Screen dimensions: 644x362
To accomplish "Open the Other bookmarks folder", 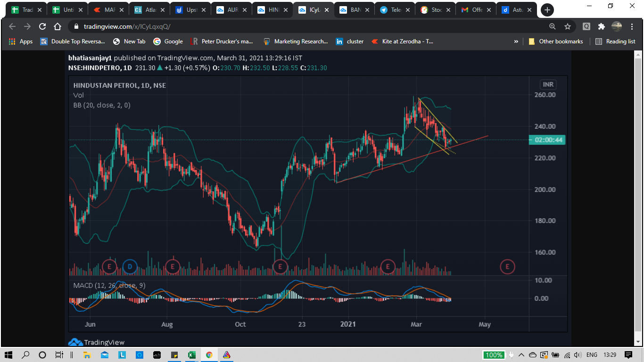I will click(555, 41).
